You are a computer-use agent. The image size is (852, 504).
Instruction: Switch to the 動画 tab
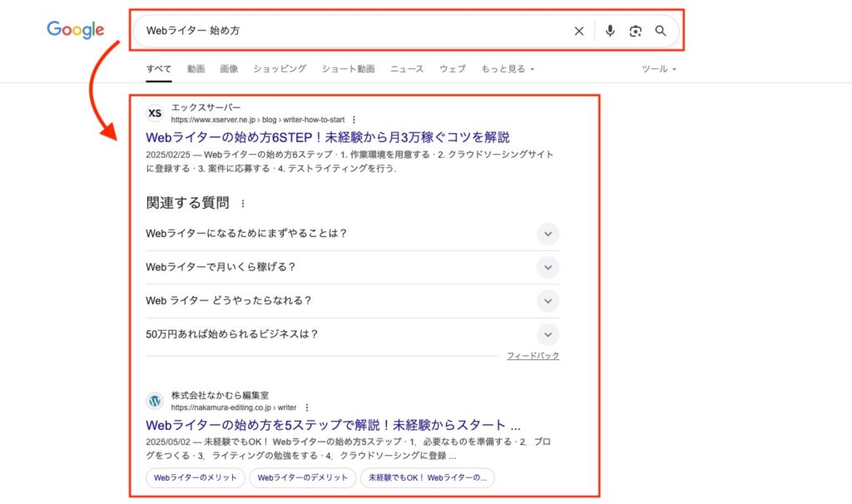click(x=196, y=69)
